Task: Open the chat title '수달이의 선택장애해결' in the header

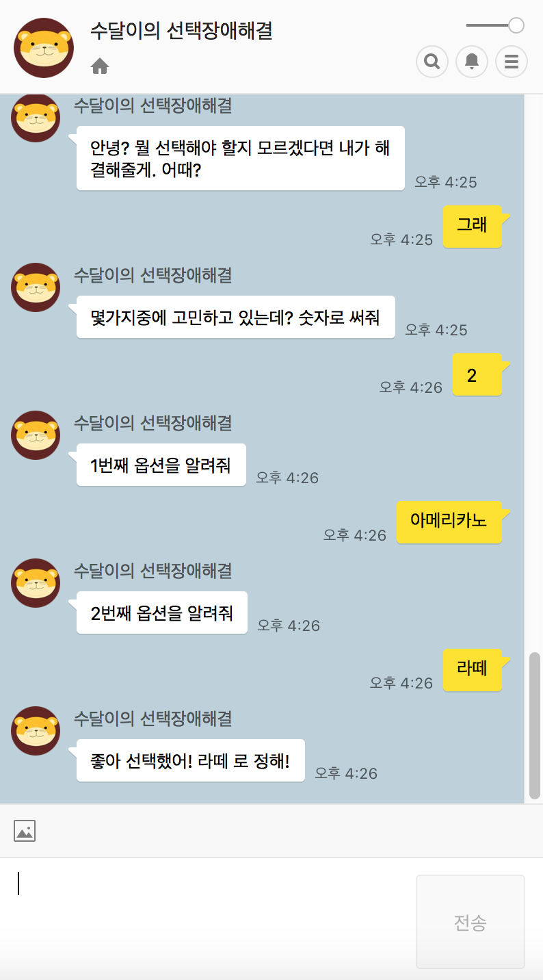Action: pyautogui.click(x=181, y=31)
